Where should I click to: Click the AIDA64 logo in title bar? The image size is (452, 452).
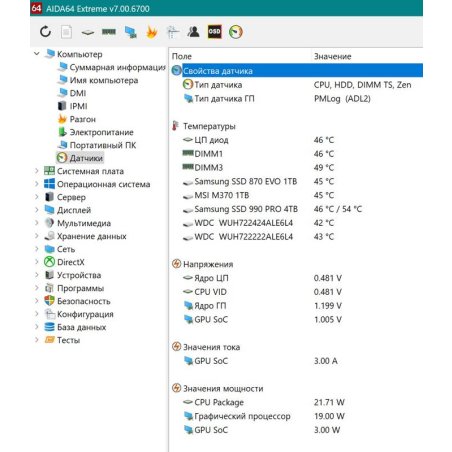click(36, 8)
